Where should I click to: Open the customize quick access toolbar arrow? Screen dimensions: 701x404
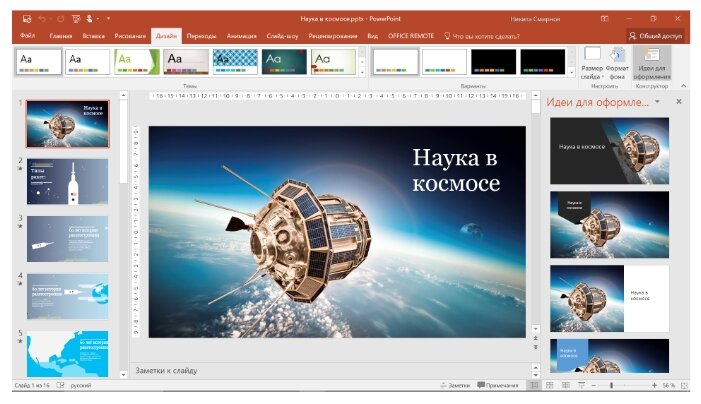point(108,19)
